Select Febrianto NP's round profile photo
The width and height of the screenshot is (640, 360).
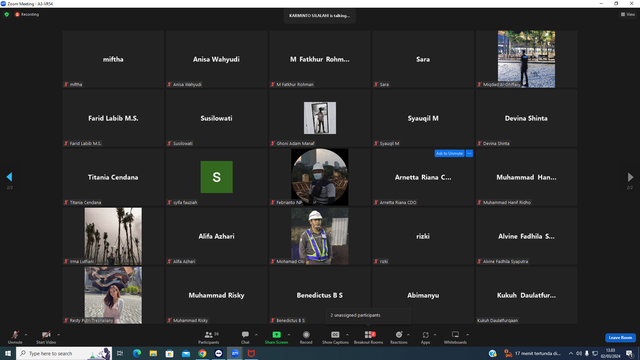[x=320, y=177]
